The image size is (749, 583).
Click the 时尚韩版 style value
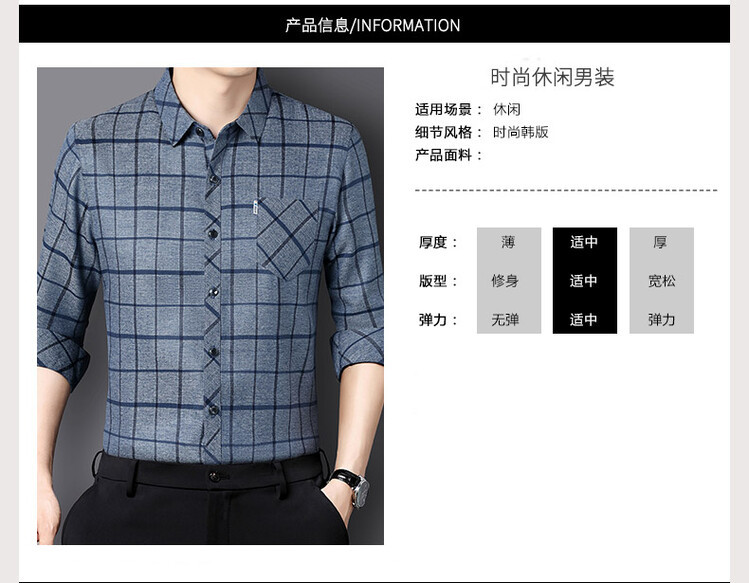click(x=521, y=132)
